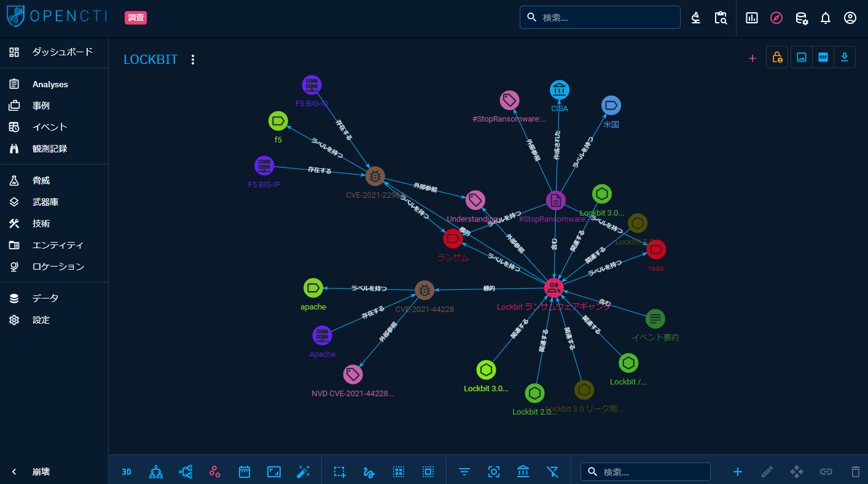
Task: Open custom dashboards chart icon
Action: coord(752,18)
